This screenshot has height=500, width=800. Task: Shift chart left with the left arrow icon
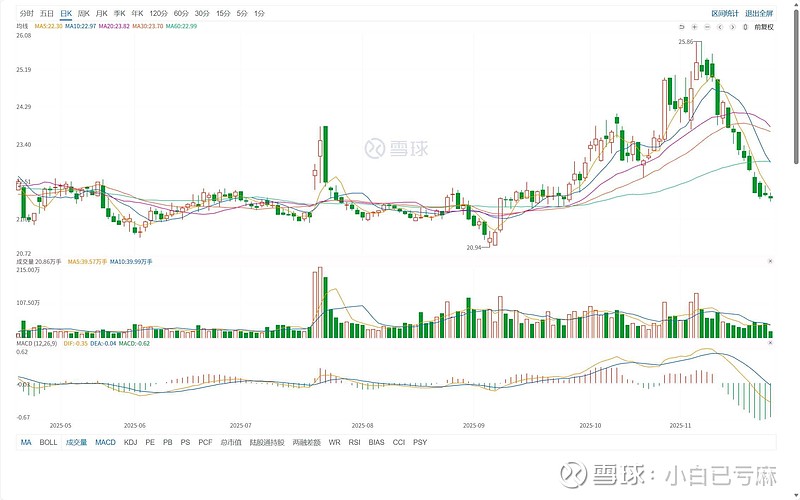(x=720, y=27)
